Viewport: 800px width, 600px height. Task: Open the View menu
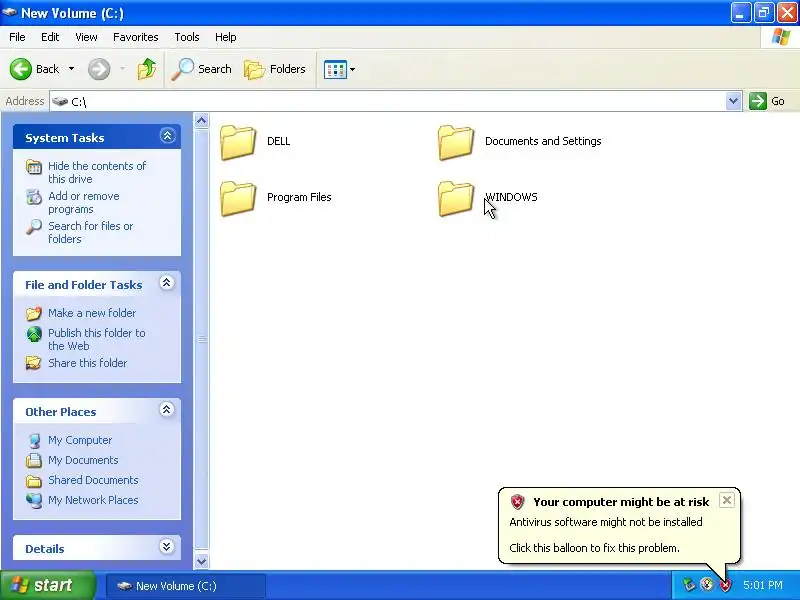[86, 37]
